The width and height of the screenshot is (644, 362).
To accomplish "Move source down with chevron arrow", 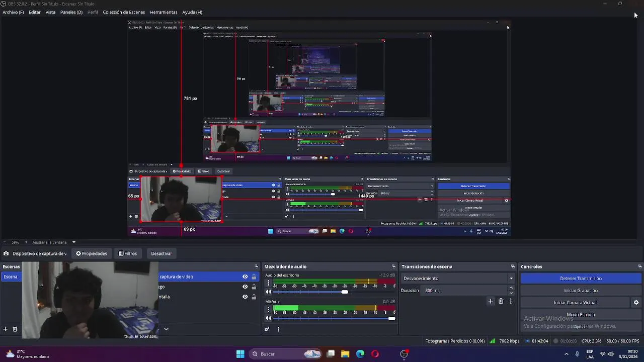I will [x=166, y=329].
